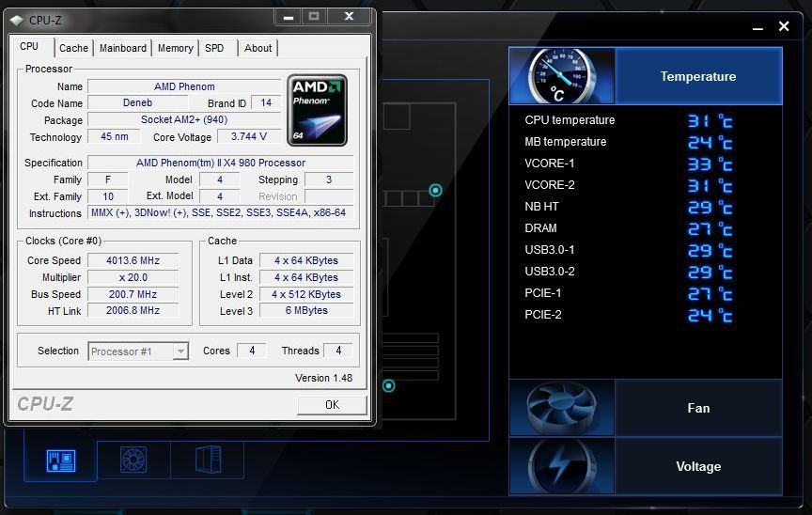Open the motherboard view icon at bottom
Screen dimensions: 812x515
coord(60,460)
